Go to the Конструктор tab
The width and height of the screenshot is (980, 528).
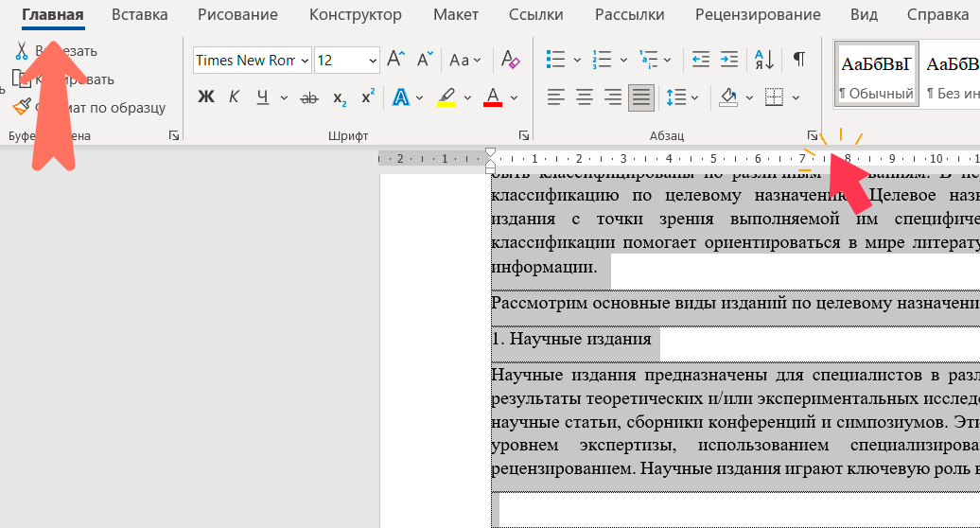[x=355, y=15]
